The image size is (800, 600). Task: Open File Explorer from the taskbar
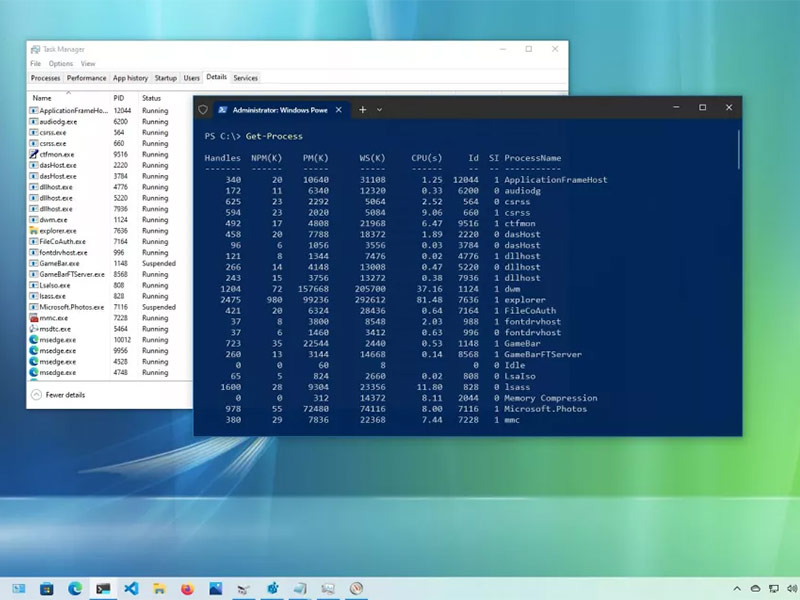(159, 589)
